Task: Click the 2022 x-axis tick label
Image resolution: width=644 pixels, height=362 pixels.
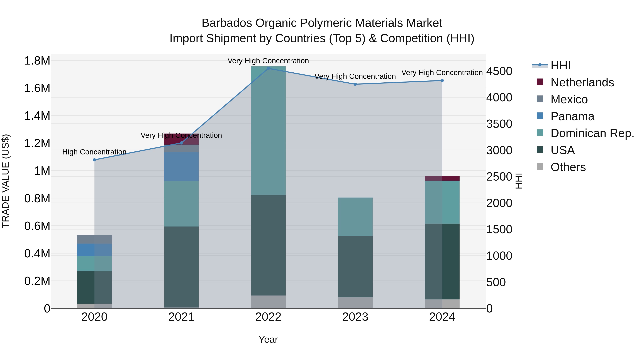Action: coord(268,317)
